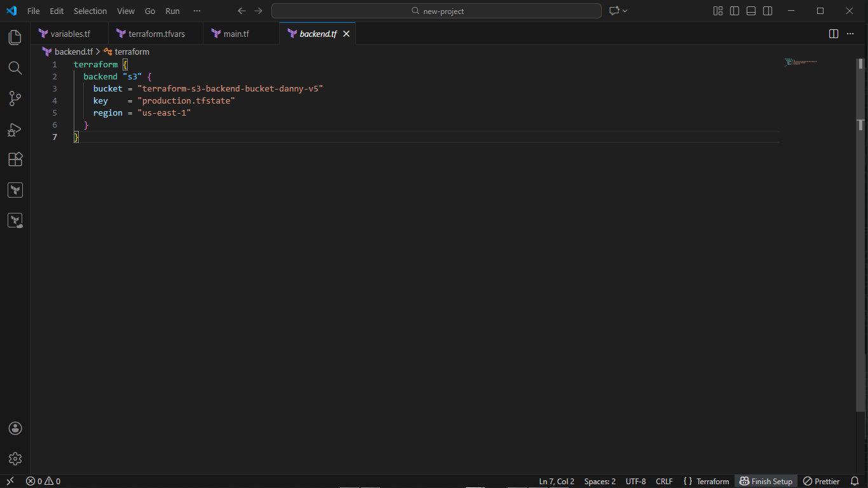Click the notifications bell in the status bar
868x488 pixels.
coord(855,481)
